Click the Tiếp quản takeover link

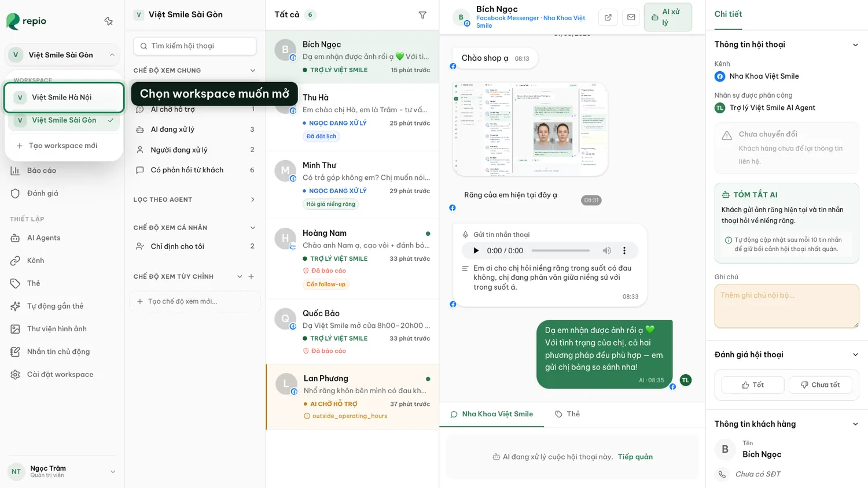tap(635, 457)
